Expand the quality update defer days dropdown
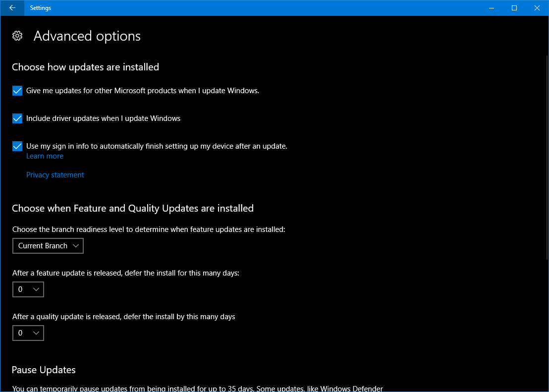Screen dimensions: 549x392 [28, 333]
